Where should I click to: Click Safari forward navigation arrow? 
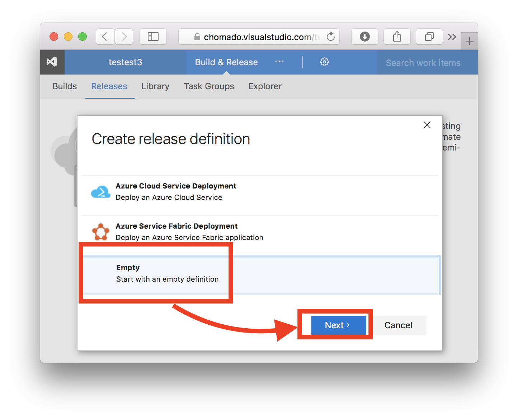tap(124, 37)
